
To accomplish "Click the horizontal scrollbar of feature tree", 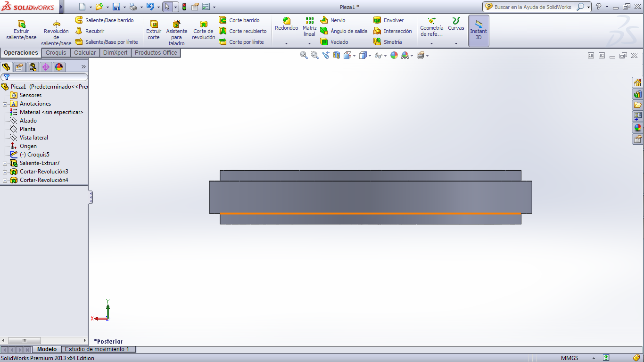I will [25, 340].
